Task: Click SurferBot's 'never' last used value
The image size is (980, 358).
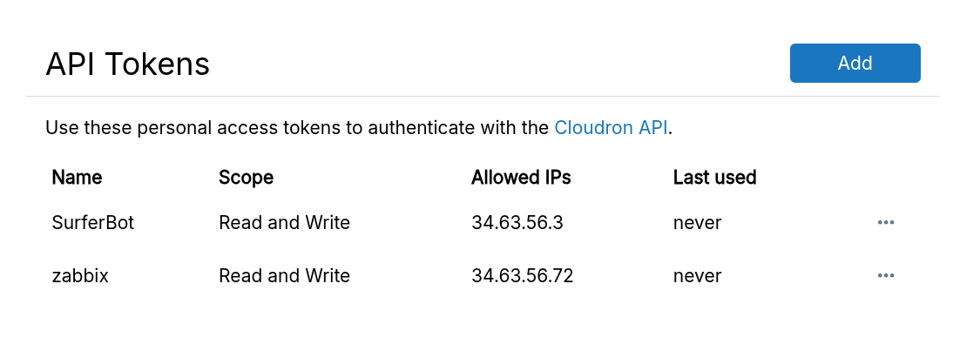Action: (697, 222)
